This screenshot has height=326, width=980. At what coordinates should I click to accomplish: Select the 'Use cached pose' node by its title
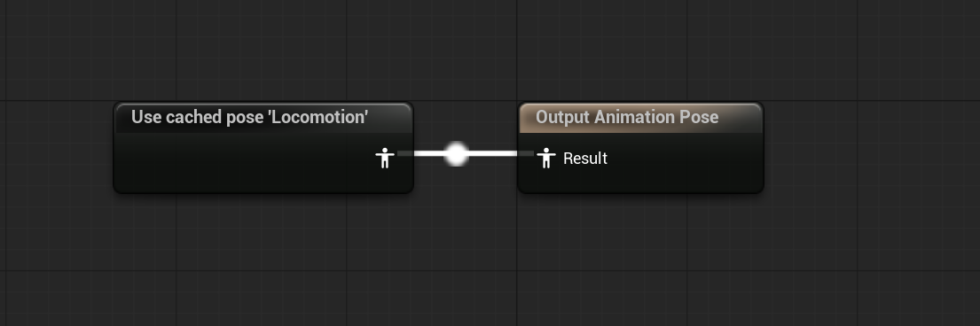pos(249,117)
